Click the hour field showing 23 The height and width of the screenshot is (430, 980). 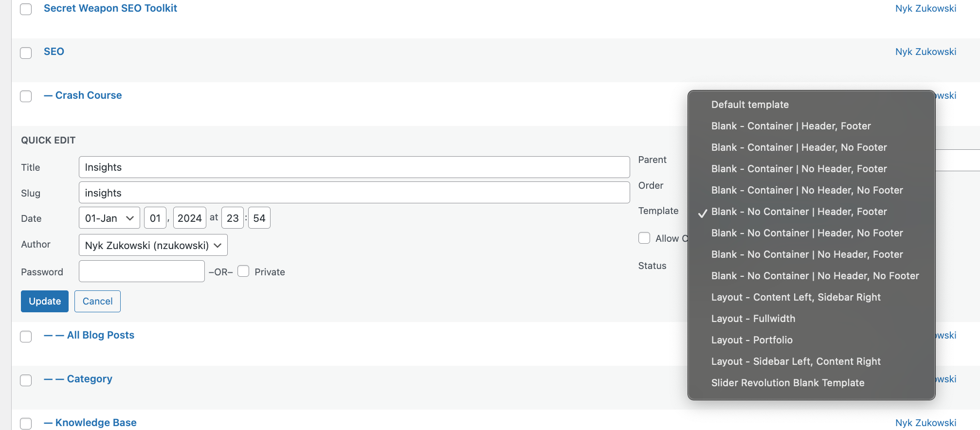pos(233,218)
